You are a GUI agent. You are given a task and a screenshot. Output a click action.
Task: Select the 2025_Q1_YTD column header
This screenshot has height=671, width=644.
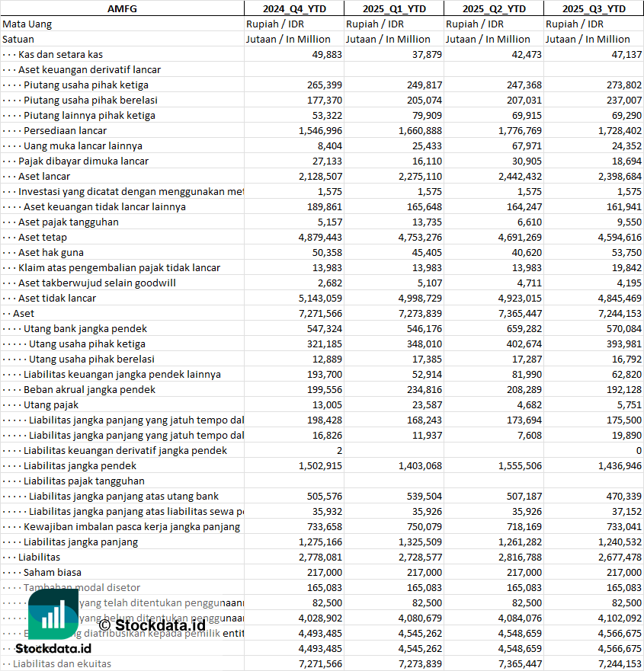point(394,8)
